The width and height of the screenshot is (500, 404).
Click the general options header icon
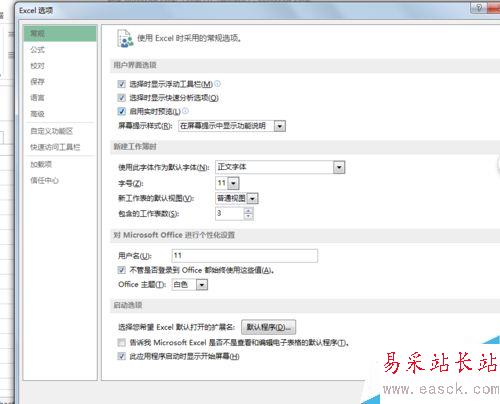125,39
